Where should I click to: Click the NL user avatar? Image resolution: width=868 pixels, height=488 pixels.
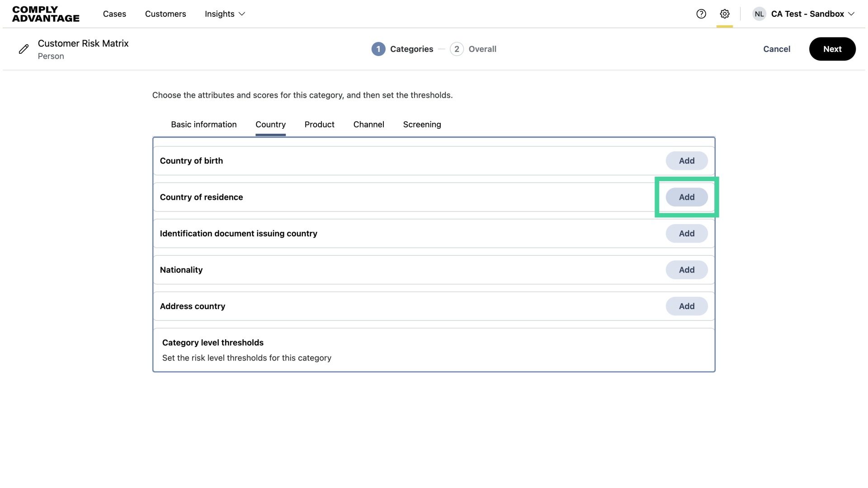pyautogui.click(x=759, y=14)
